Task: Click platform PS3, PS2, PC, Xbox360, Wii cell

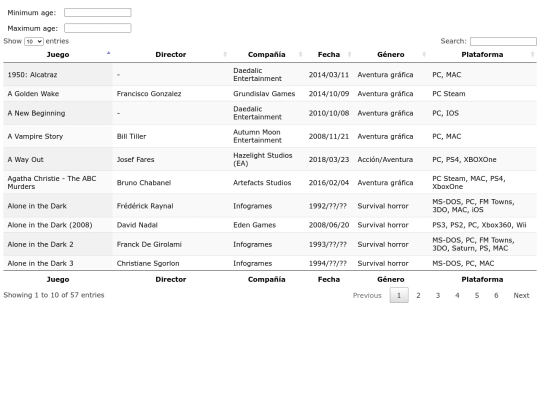Action: [482, 225]
